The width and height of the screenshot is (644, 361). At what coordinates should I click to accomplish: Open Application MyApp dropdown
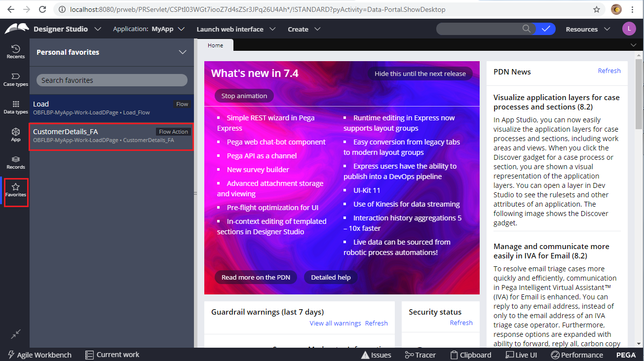pyautogui.click(x=149, y=29)
